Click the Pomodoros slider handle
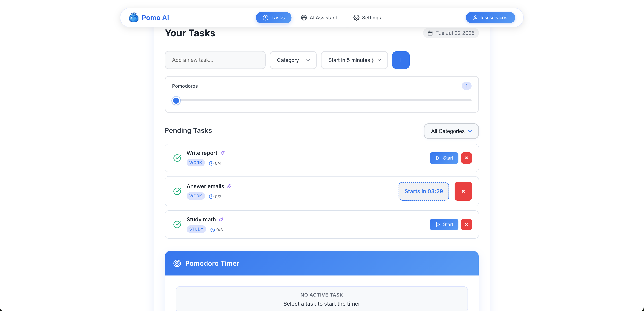Image resolution: width=644 pixels, height=311 pixels. coord(176,100)
